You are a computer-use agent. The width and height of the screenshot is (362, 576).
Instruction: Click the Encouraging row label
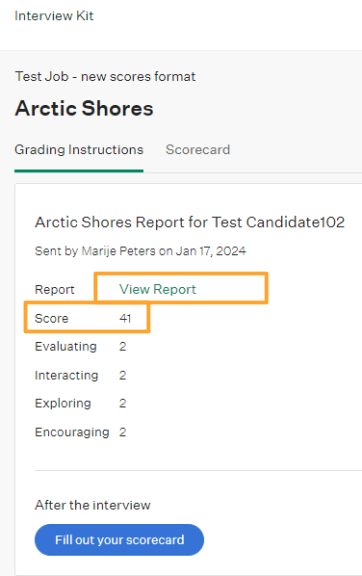(x=72, y=432)
